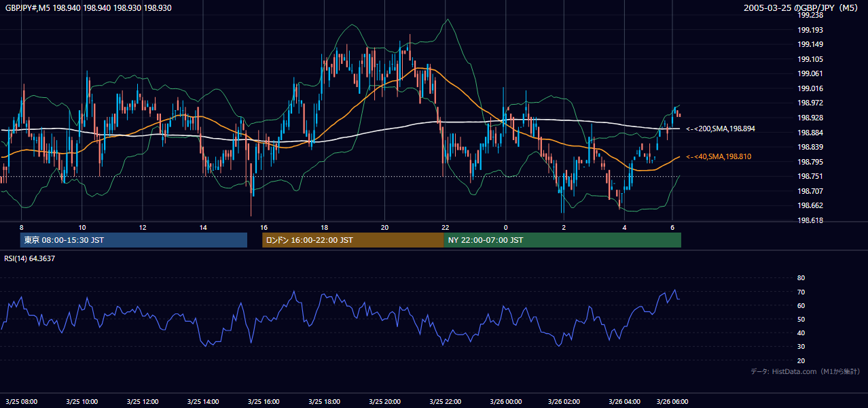The height and width of the screenshot is (408, 868).
Task: Click the 3/25 14:00 date label
Action: click(202, 401)
